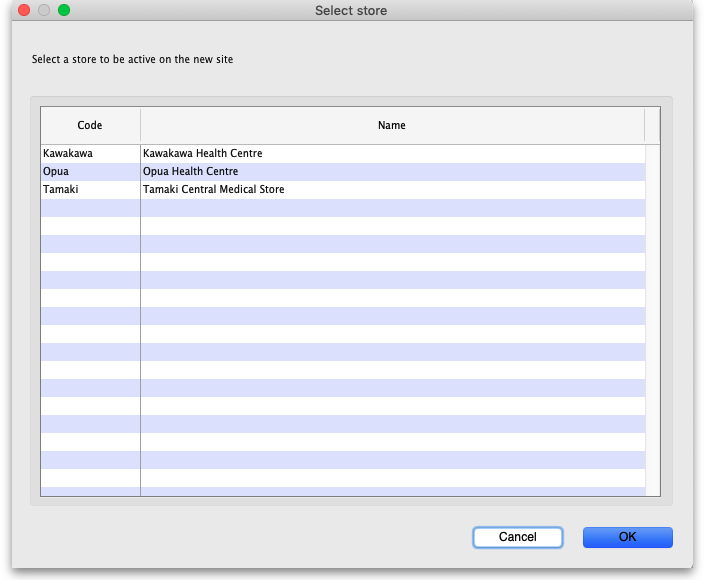Image resolution: width=705 pixels, height=580 pixels.
Task: Sort the list by Code column header
Action: (90, 126)
